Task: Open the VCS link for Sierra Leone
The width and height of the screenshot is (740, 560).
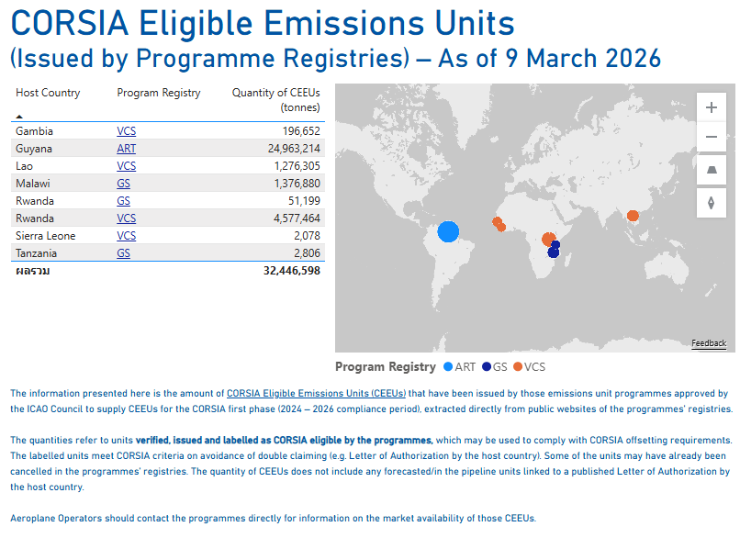Action: (127, 236)
